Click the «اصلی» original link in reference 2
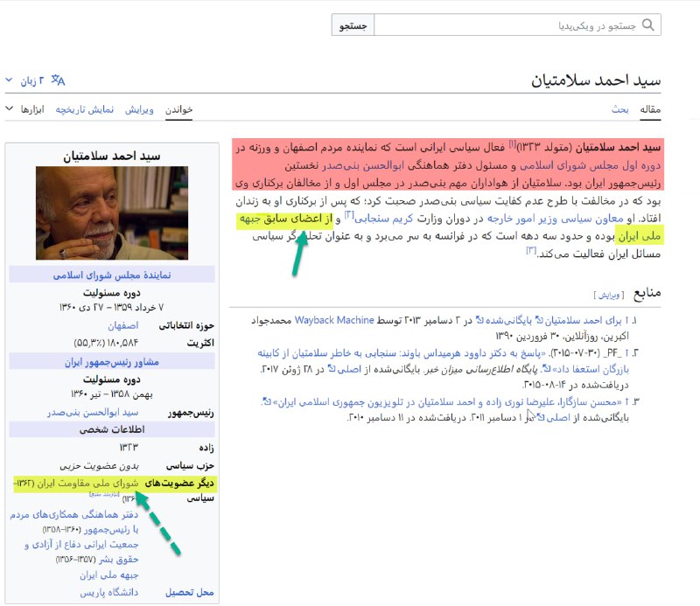Viewport: 700px width, 606px height. pos(346,370)
